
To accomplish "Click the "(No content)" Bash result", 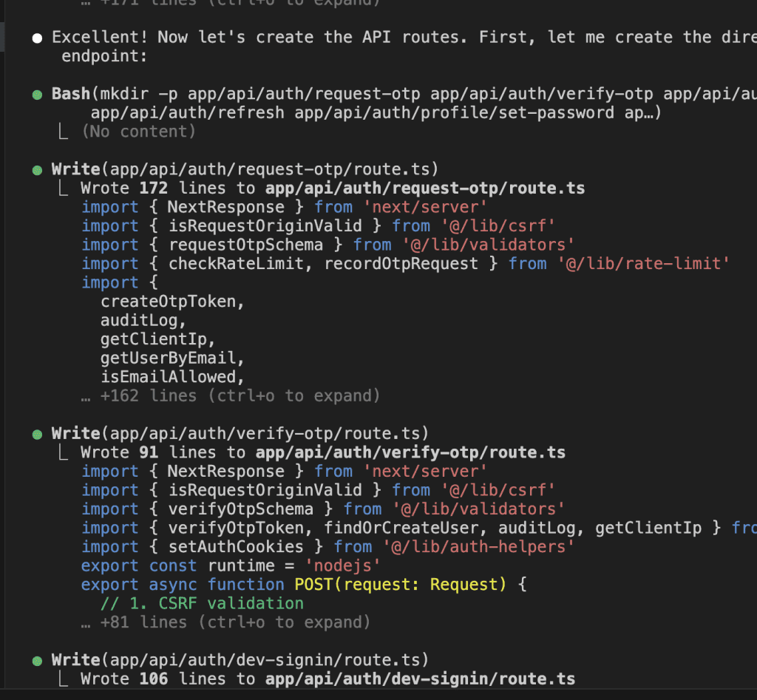I will click(138, 132).
